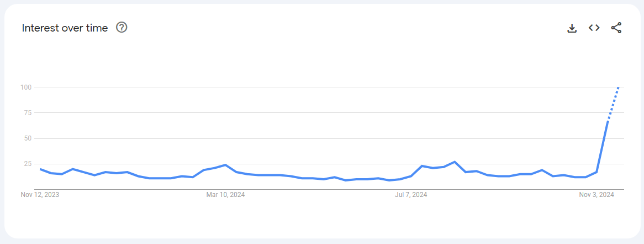Click the leftmost starting point of the line
The height and width of the screenshot is (244, 644).
pos(40,169)
